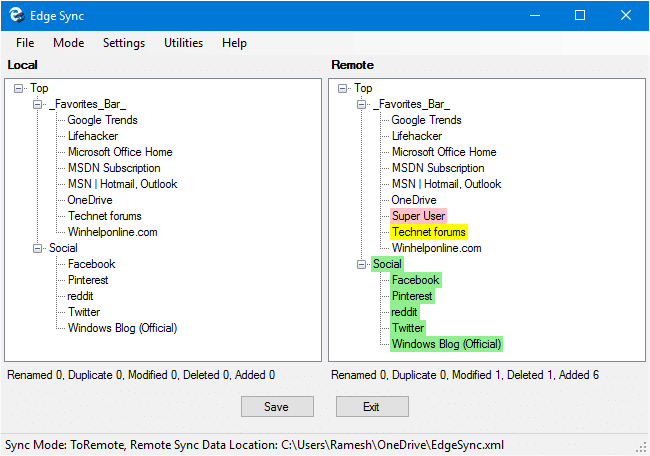Collapse the Top node in Remote tree

(342, 88)
